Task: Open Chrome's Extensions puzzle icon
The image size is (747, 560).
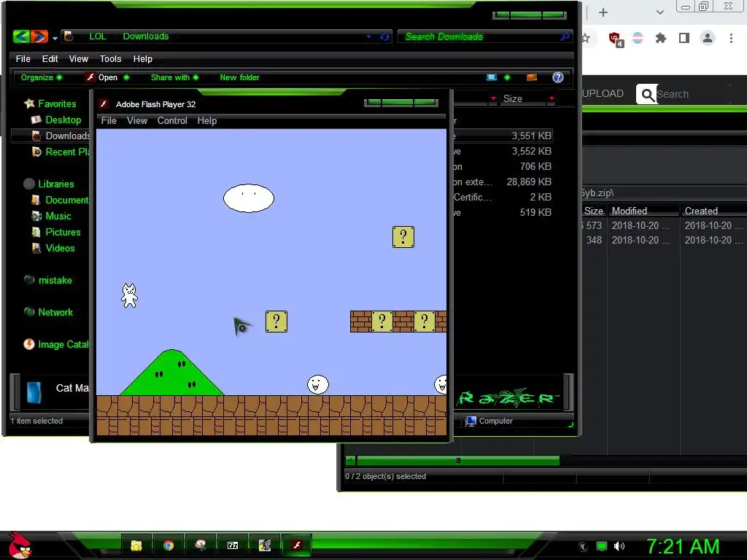Action: pyautogui.click(x=661, y=38)
